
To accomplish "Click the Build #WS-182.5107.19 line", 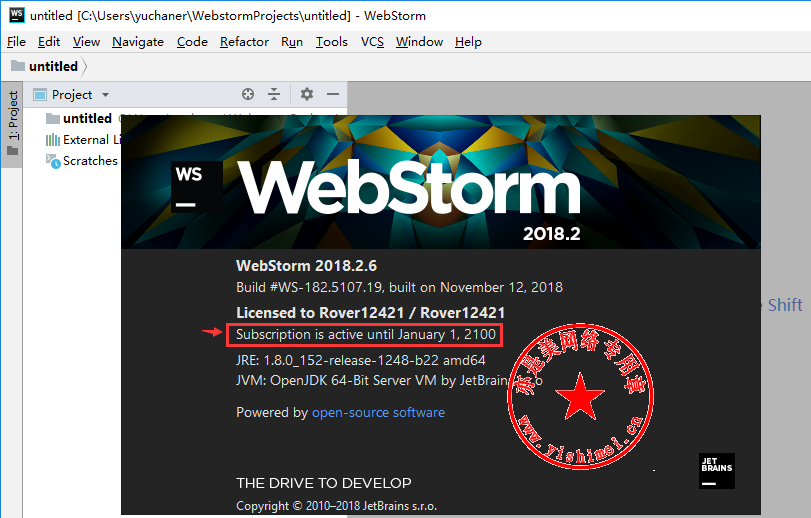I will tap(399, 287).
